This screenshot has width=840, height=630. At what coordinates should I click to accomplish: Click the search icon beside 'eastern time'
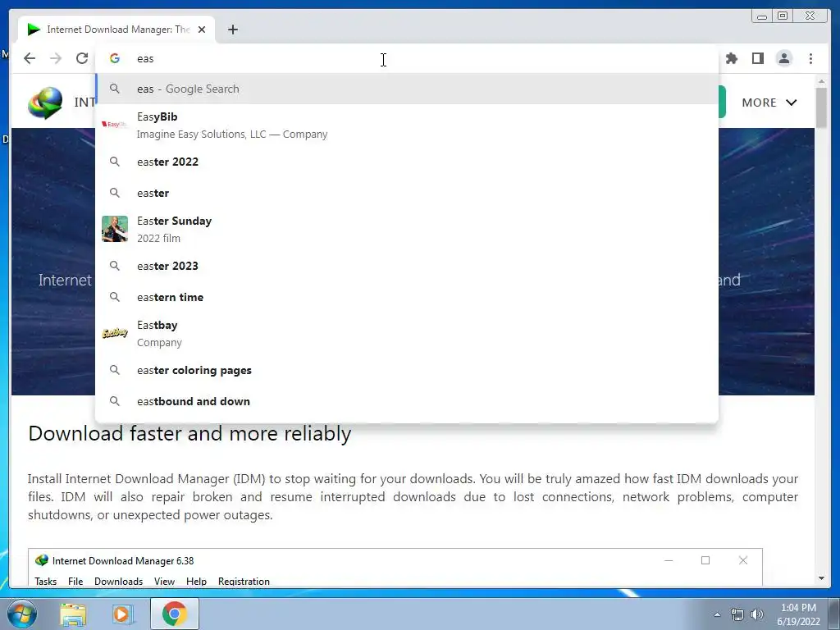[x=115, y=297]
